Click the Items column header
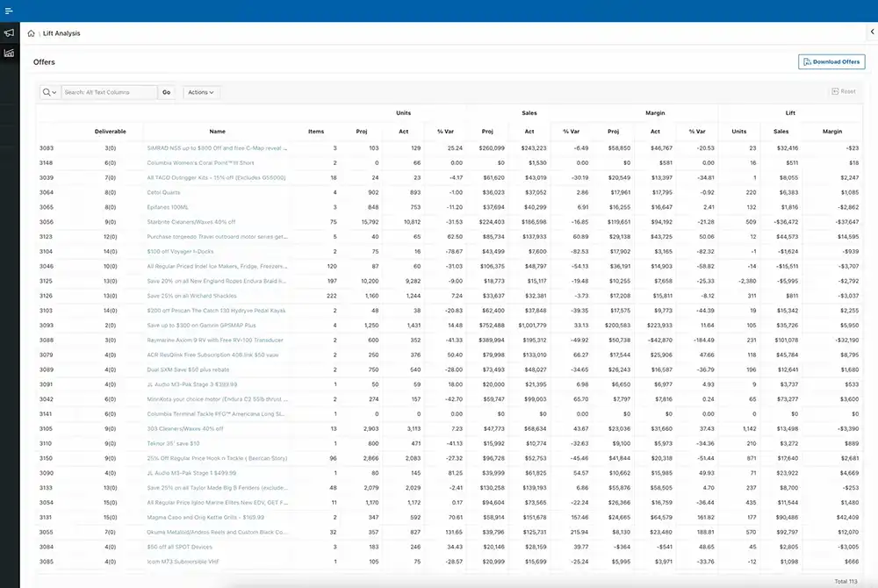 click(x=316, y=132)
